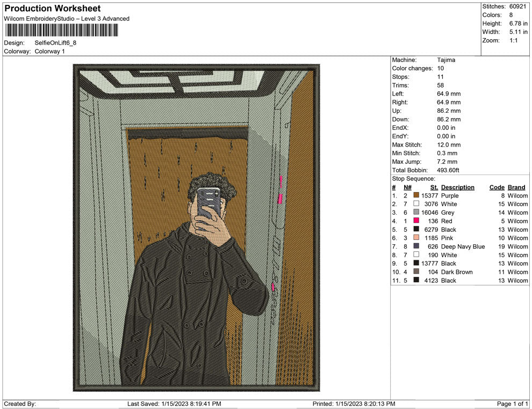
Task: Click the Grey swatch in stop 3
Action: tap(416, 212)
